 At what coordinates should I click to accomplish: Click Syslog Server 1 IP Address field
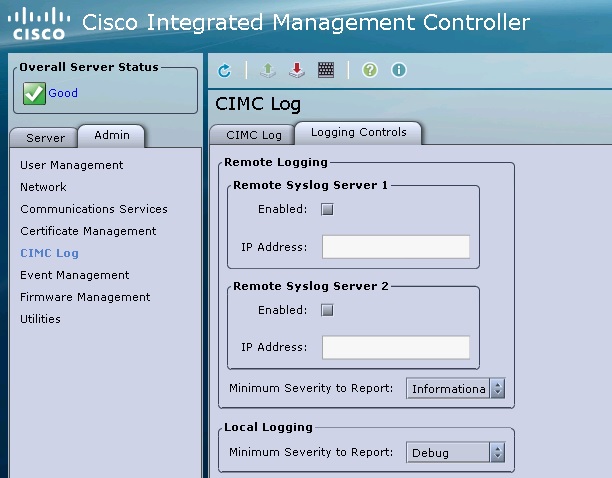(396, 247)
